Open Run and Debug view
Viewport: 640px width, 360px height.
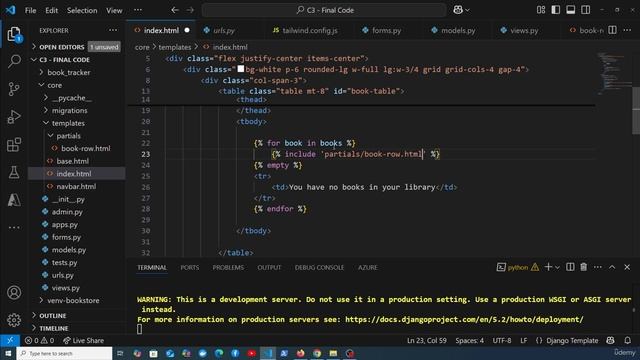14,117
